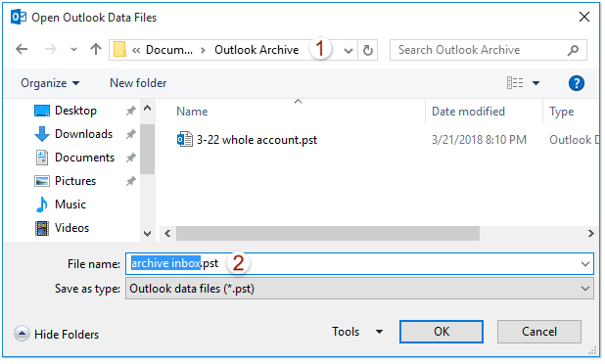Expand the Save as type dropdown
This screenshot has width=605, height=364.
585,289
